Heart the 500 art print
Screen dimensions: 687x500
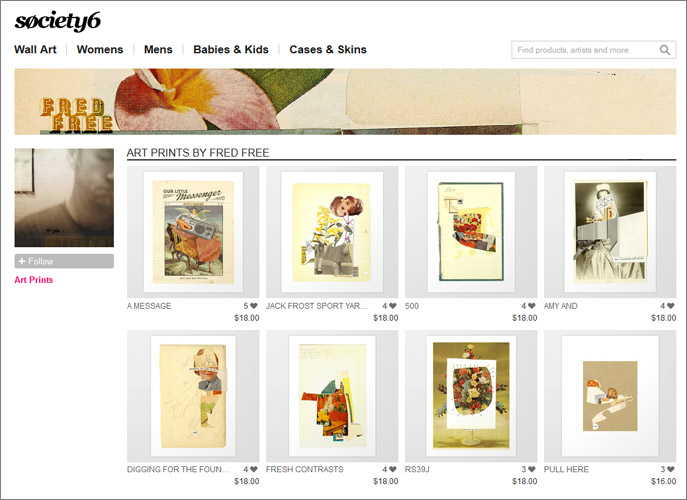click(x=531, y=306)
